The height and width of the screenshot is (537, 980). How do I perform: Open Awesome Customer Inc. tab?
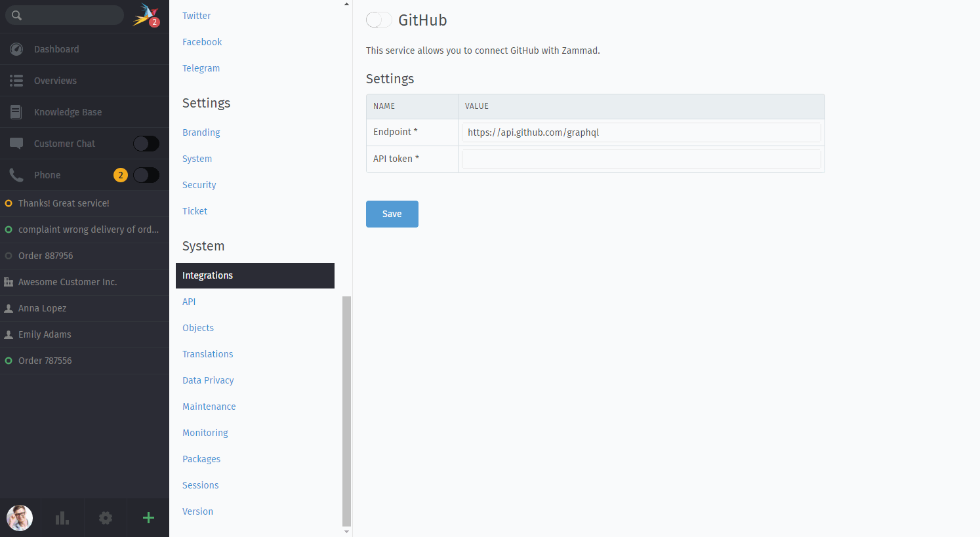pyautogui.click(x=85, y=282)
